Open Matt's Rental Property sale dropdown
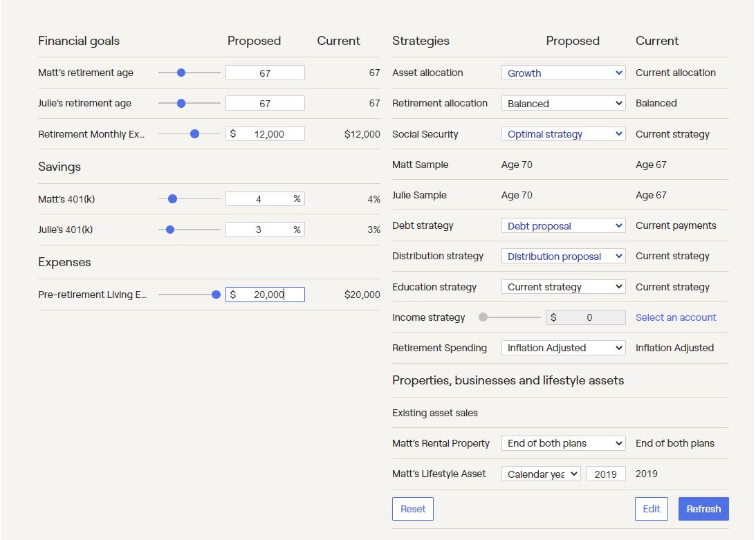Image resolution: width=756 pixels, height=540 pixels. pyautogui.click(x=563, y=443)
